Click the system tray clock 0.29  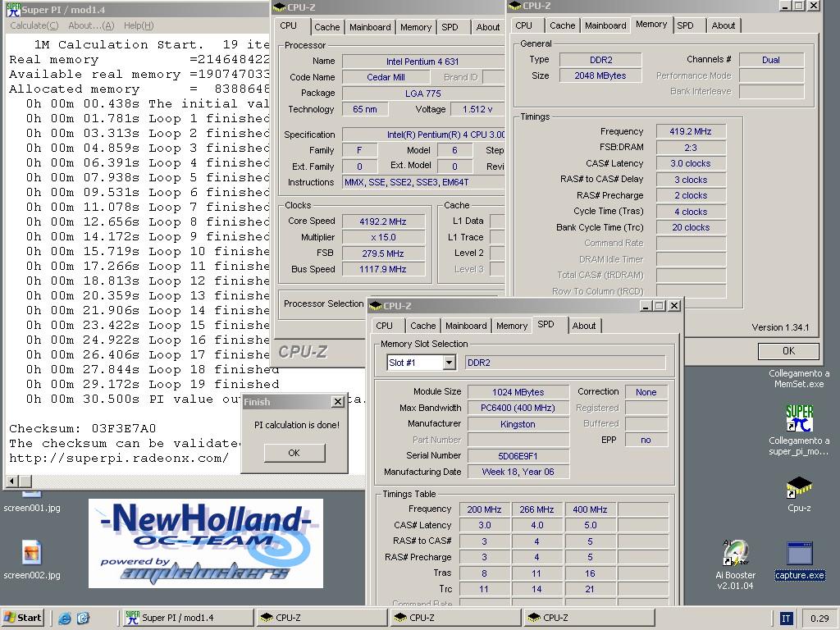click(819, 619)
